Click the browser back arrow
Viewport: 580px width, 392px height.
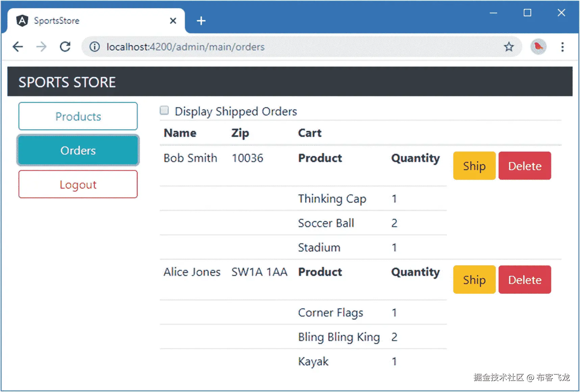[18, 47]
